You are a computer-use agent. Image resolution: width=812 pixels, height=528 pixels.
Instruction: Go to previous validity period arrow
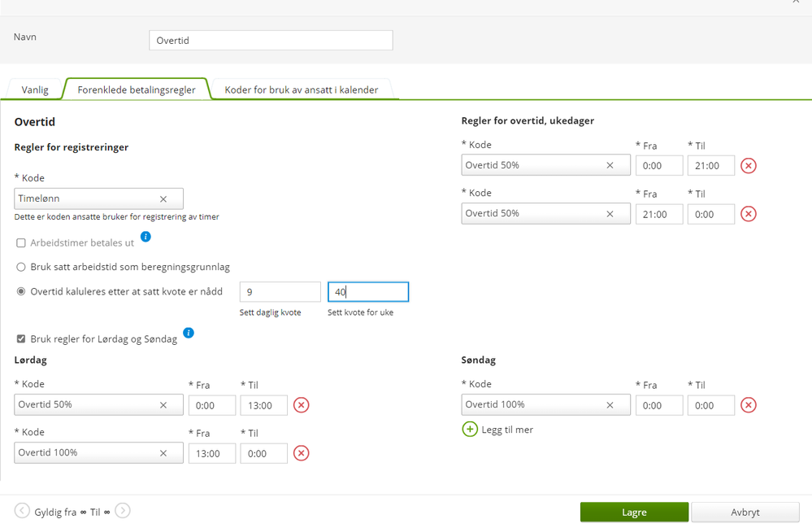[x=22, y=511]
